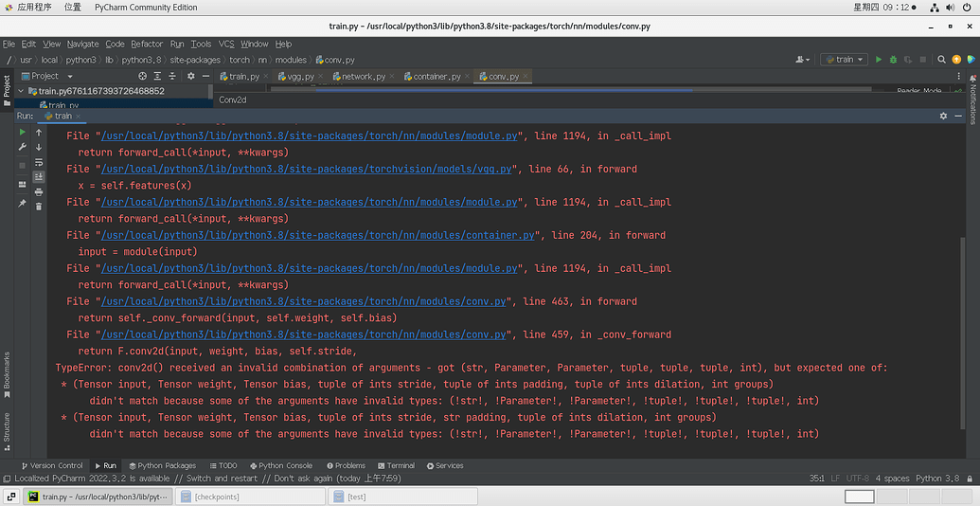This screenshot has width=980, height=506.
Task: Open the Terminal tool window
Action: click(x=396, y=465)
